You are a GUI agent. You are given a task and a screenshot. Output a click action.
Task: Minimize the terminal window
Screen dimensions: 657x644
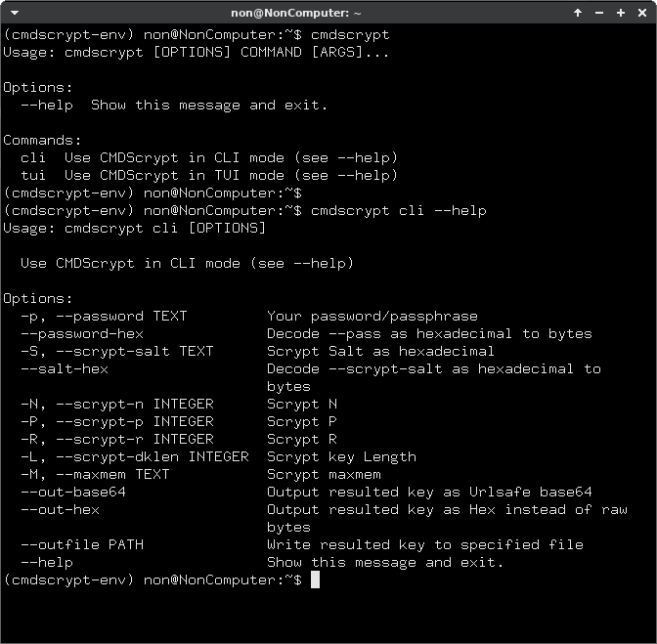[x=599, y=13]
